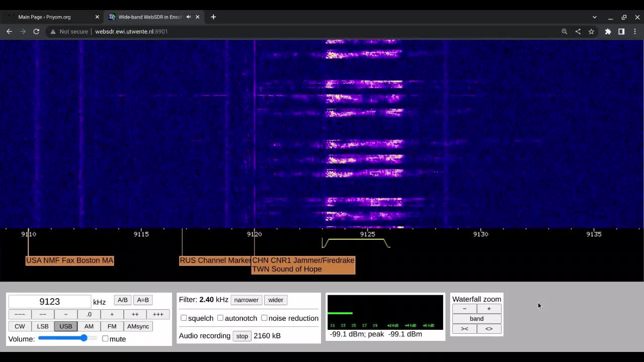Image resolution: width=644 pixels, height=362 pixels.
Task: Click the frequency kHz input field
Action: [x=49, y=302]
